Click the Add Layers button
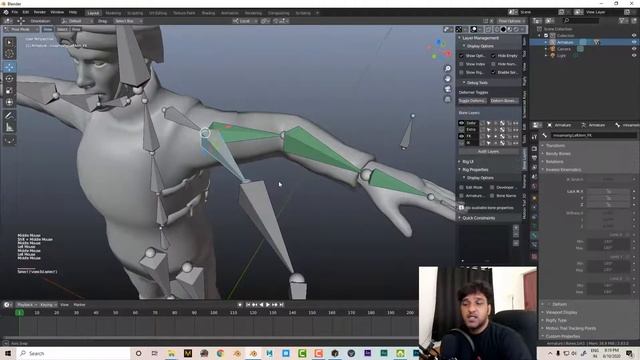The height and width of the screenshot is (360, 640). pos(488,151)
